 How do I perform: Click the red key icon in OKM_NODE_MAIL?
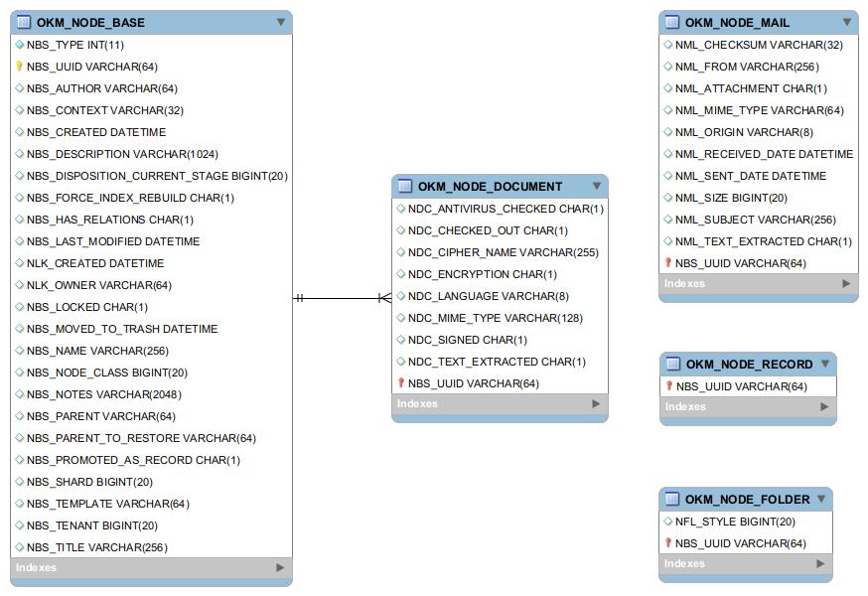668,263
